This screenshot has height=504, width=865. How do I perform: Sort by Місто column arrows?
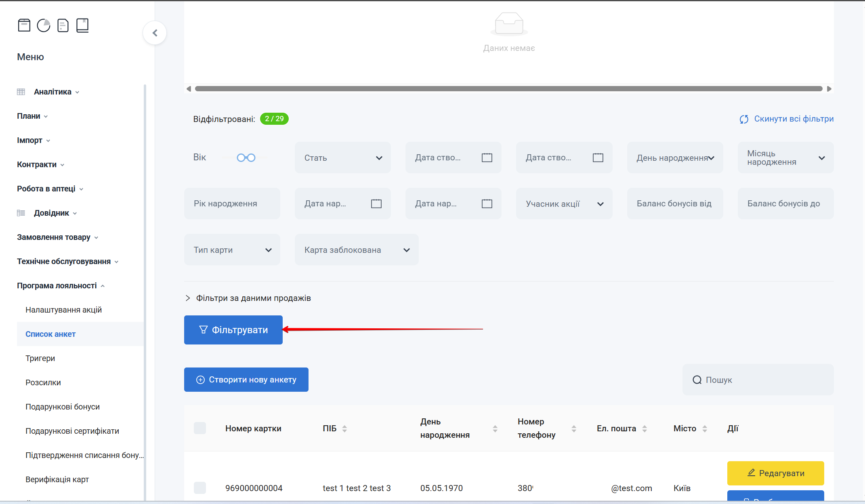pyautogui.click(x=705, y=428)
